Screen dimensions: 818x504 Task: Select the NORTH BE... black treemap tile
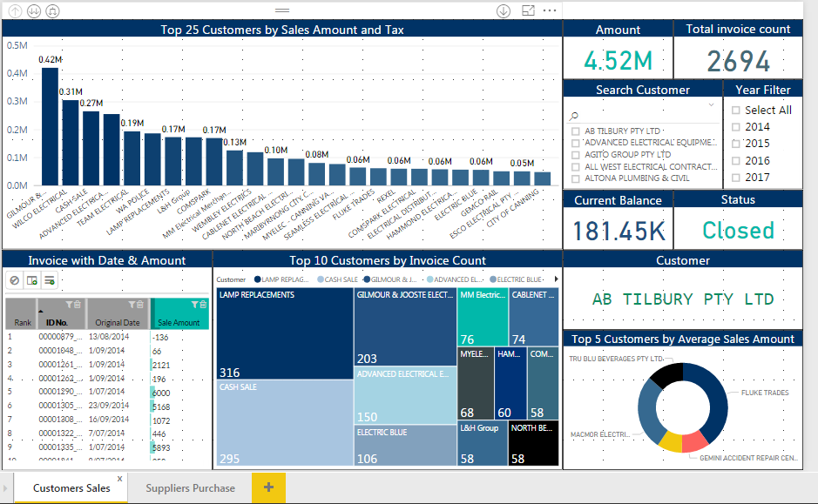click(534, 443)
